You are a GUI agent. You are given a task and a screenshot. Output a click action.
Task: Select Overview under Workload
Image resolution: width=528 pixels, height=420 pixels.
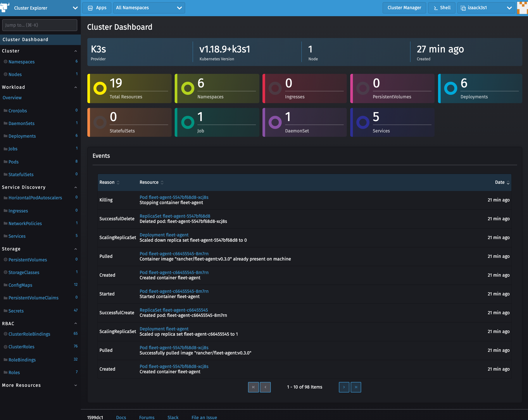(x=12, y=97)
